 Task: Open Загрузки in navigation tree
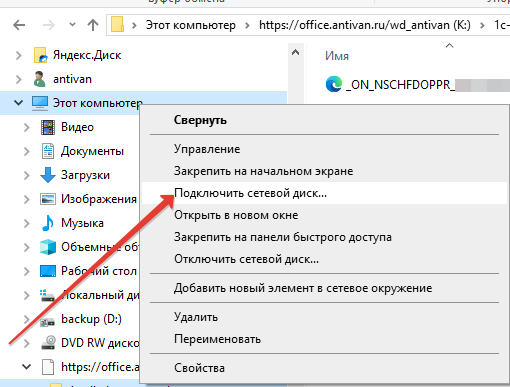click(x=85, y=175)
